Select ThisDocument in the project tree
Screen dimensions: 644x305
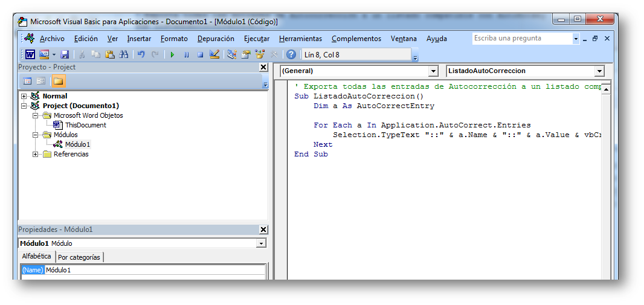(85, 125)
